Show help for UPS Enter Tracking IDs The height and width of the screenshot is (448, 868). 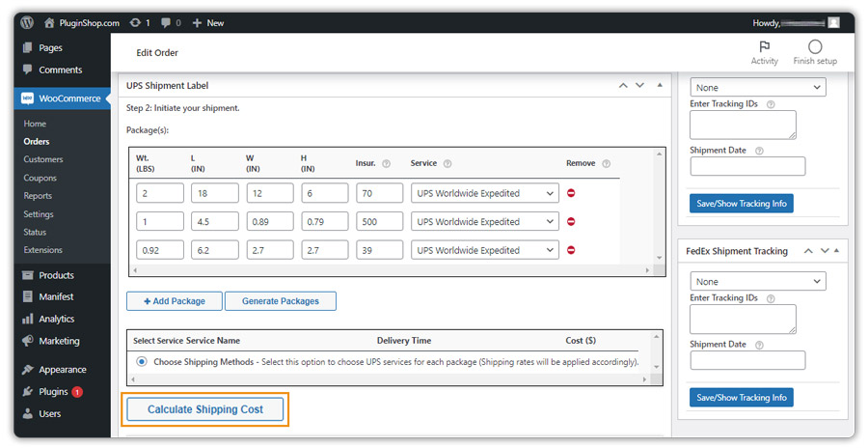click(x=771, y=104)
